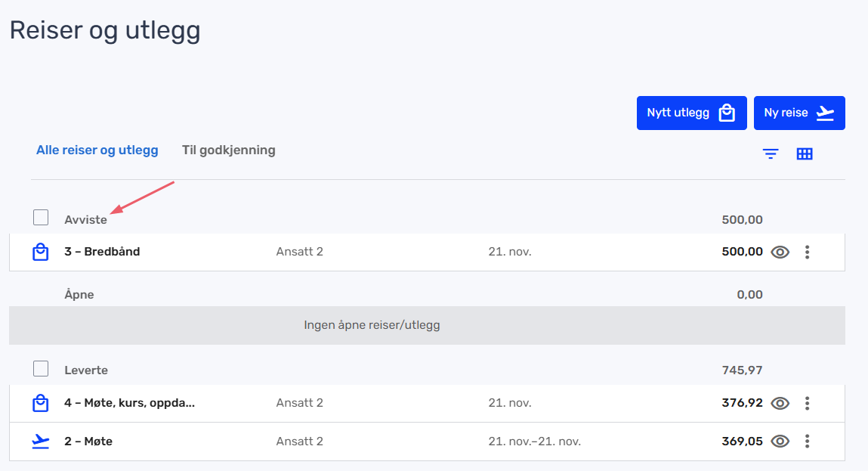The image size is (868, 471).
Task: Open the 2 – Møte travel entry
Action: [x=88, y=442]
